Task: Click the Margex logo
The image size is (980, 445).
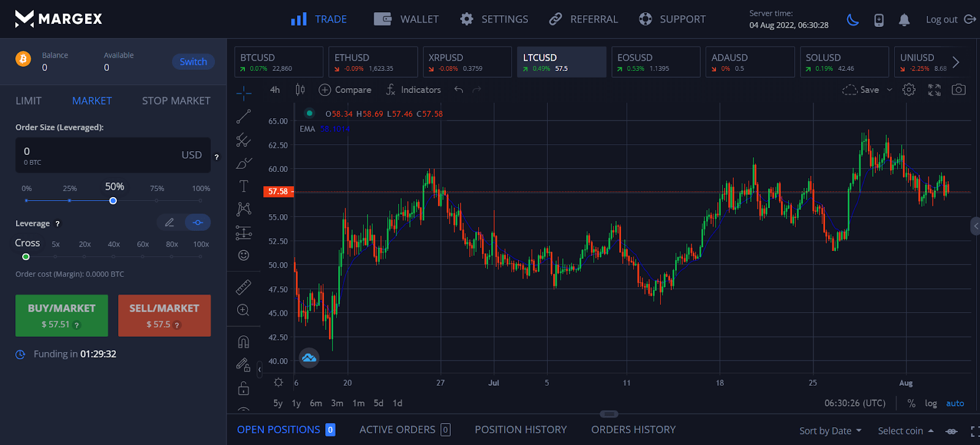Action: (58, 19)
